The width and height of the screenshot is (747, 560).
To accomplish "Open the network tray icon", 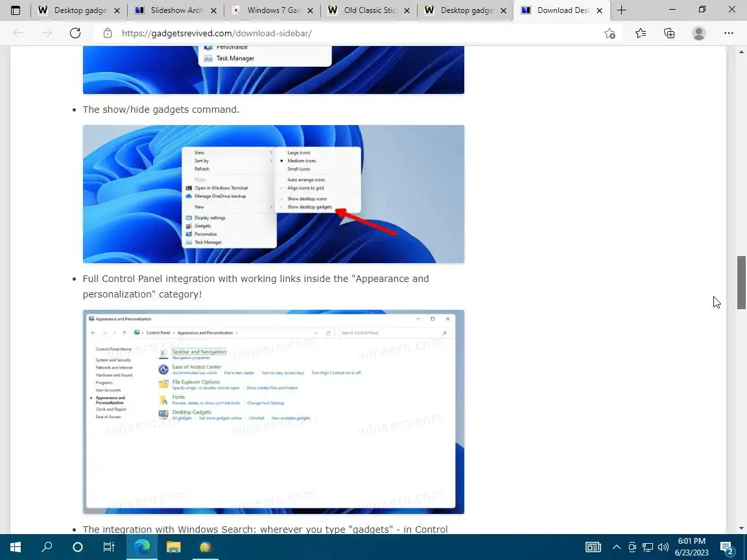I will point(647,546).
